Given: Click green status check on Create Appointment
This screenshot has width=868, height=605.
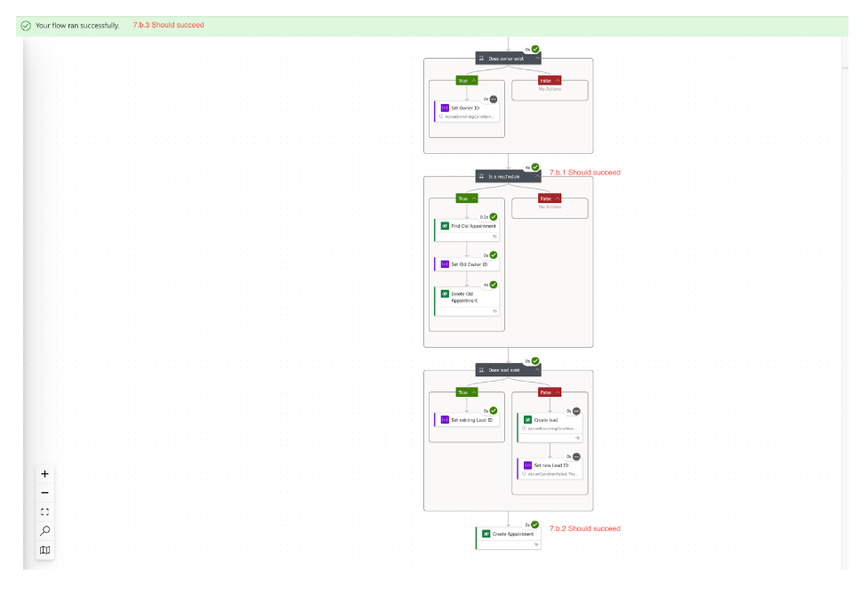Looking at the screenshot, I should pos(534,525).
